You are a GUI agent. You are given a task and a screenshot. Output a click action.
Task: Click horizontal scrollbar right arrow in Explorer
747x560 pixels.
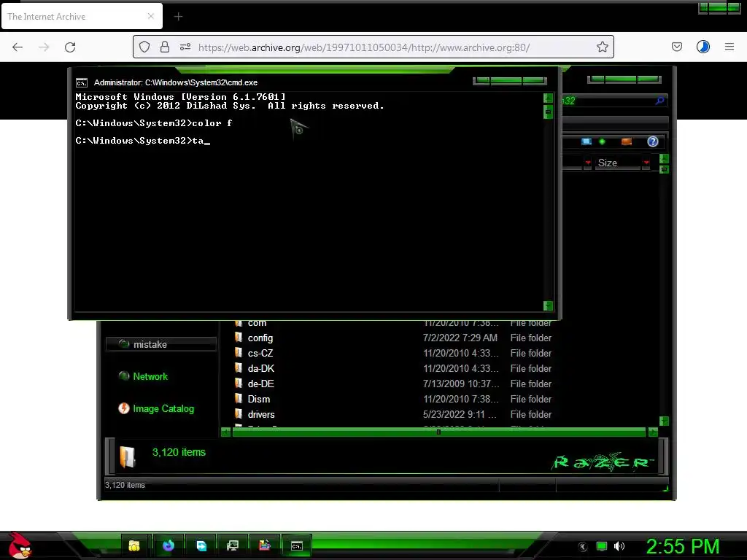pos(653,432)
